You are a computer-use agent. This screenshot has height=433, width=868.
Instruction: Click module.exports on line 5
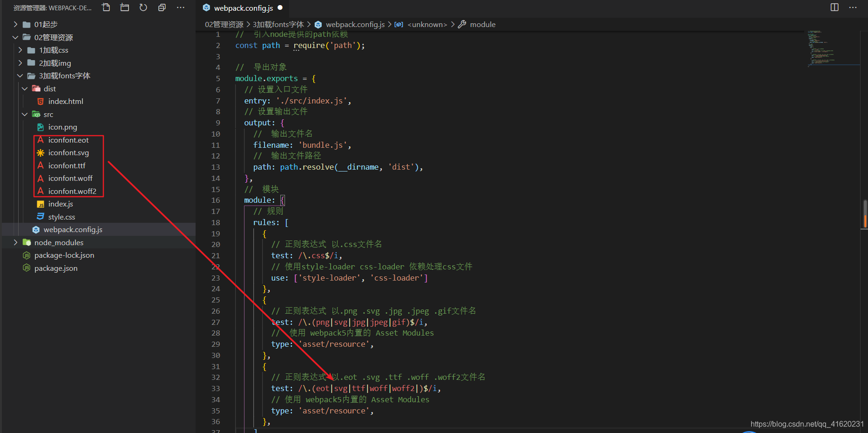coord(266,78)
